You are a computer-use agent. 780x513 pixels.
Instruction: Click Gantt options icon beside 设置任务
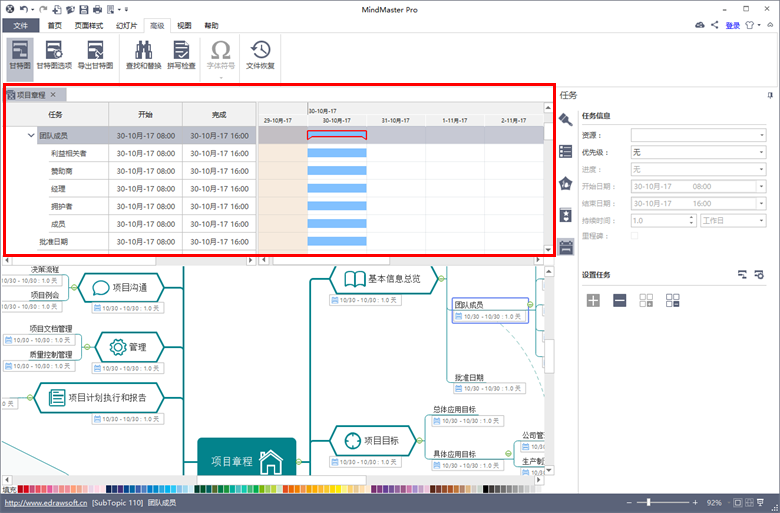pyautogui.click(x=759, y=274)
